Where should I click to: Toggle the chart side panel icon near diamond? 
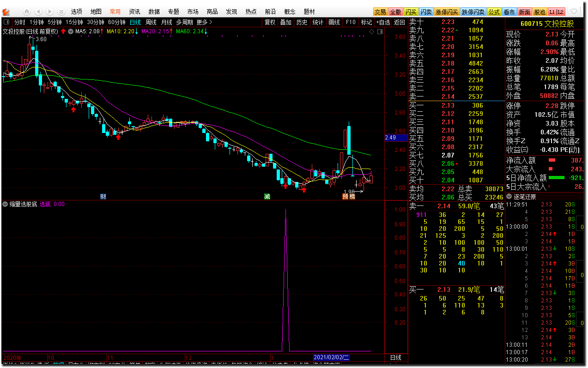(380, 31)
